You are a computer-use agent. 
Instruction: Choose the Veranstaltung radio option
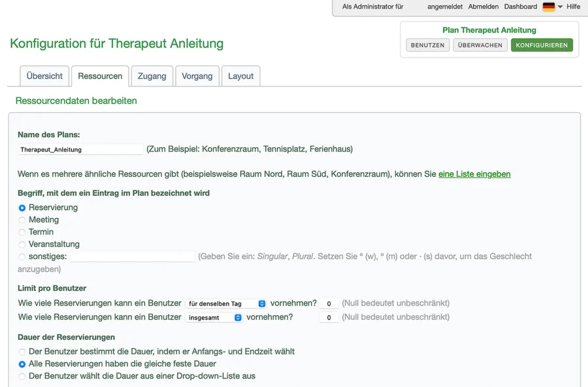pos(22,245)
